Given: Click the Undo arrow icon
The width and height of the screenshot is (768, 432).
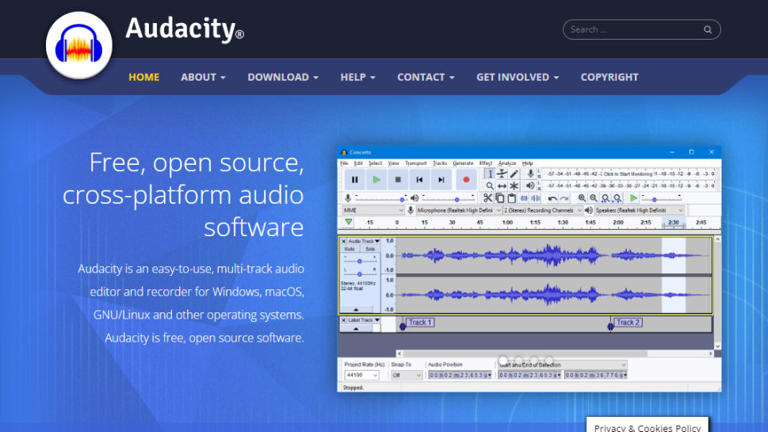Looking at the screenshot, I should click(552, 198).
